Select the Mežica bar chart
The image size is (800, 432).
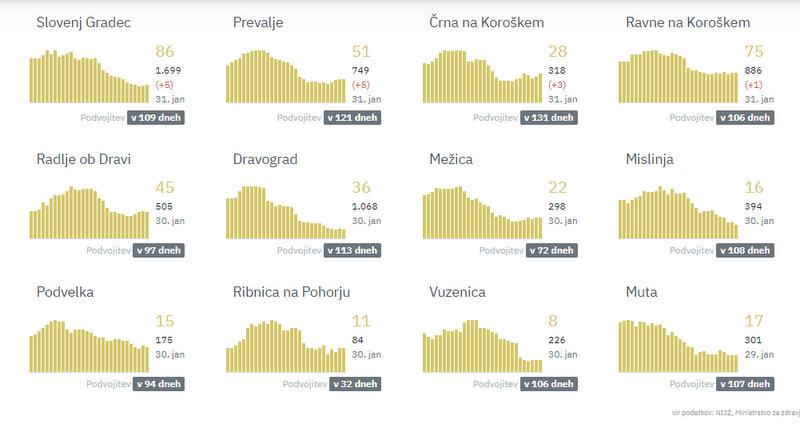coord(482,213)
